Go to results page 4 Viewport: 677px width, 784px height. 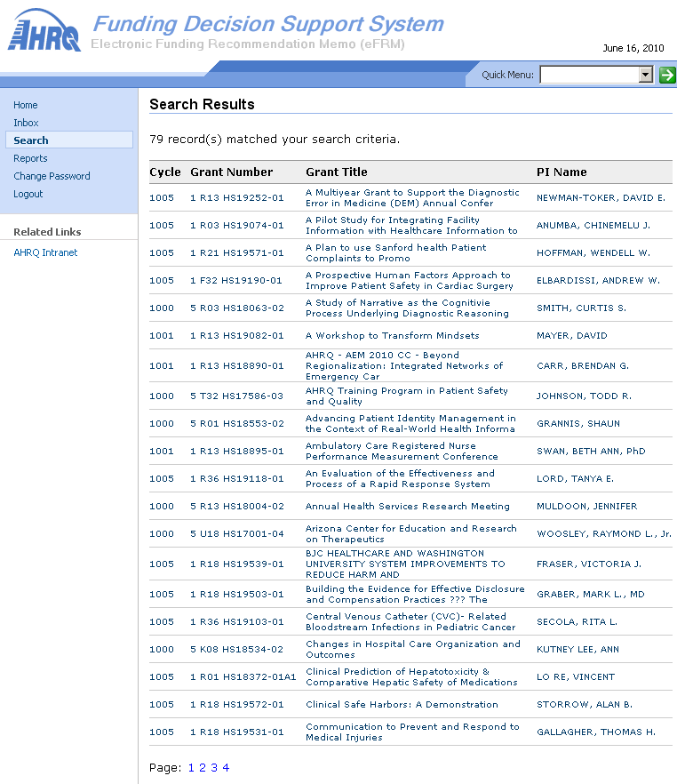(226, 767)
